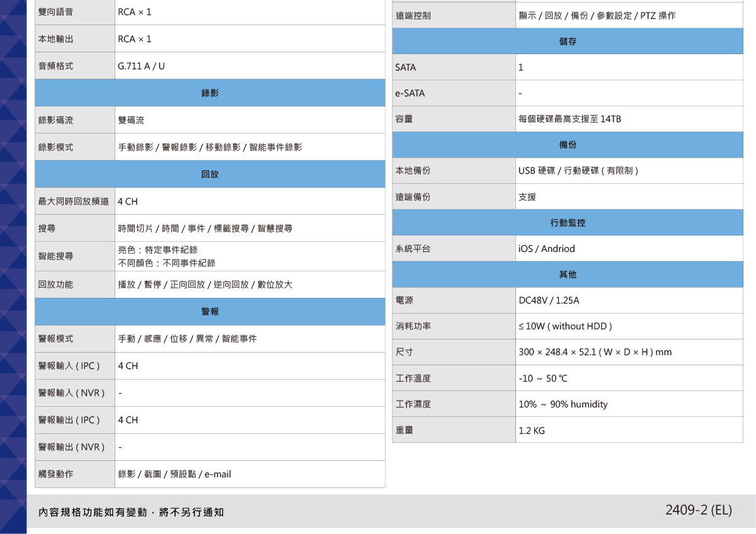This screenshot has width=756, height=534.
Task: Click the 觸發動作 label
Action: coord(55,474)
